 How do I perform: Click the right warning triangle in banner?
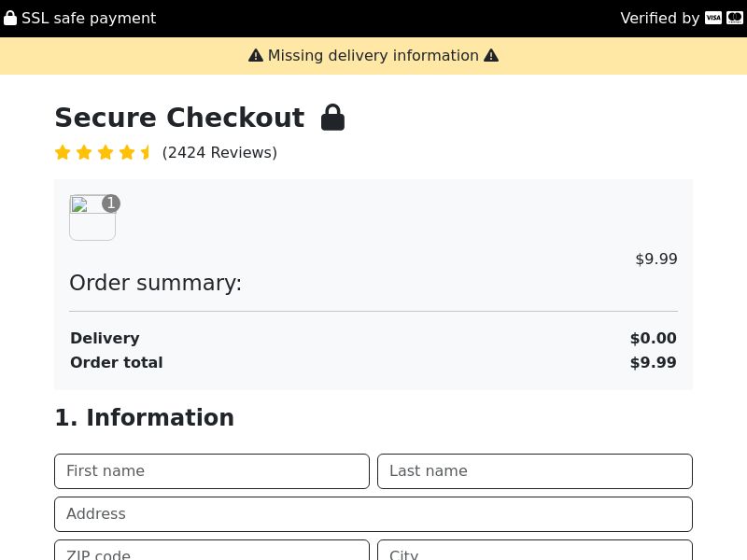[491, 56]
